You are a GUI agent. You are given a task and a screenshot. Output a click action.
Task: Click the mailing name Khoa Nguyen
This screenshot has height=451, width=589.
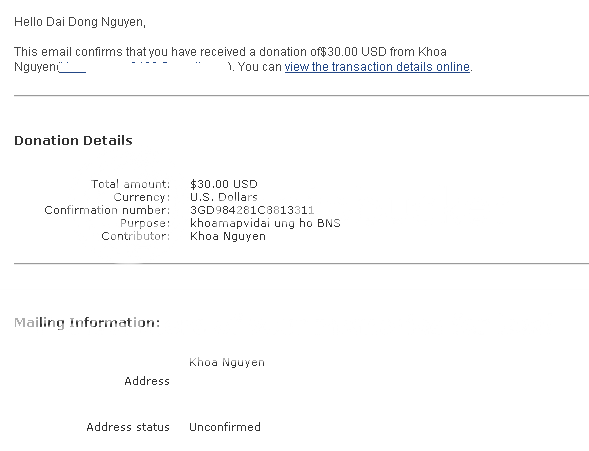click(x=227, y=362)
